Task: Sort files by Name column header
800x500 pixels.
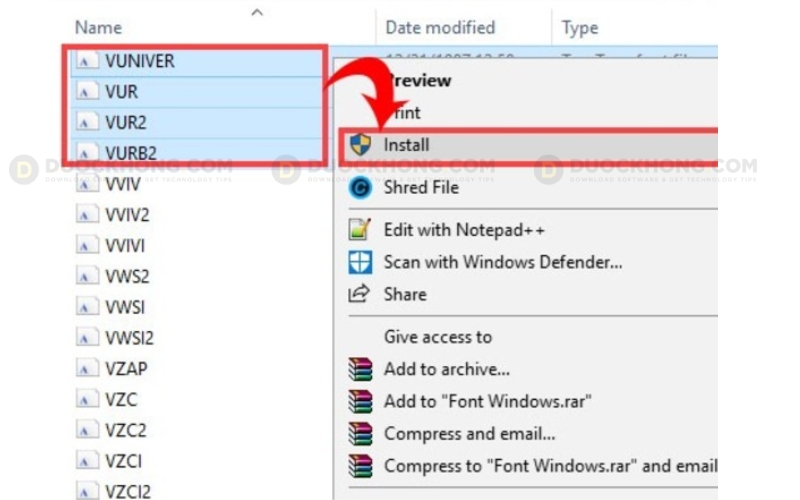Action: pos(98,28)
